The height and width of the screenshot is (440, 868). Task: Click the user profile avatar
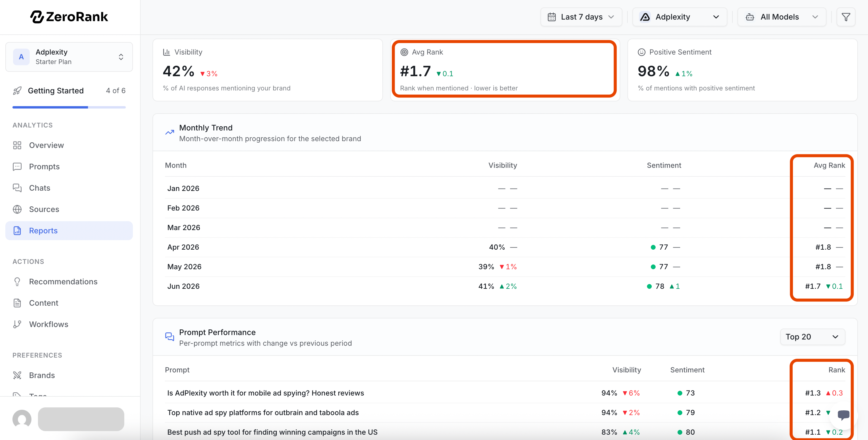click(22, 419)
